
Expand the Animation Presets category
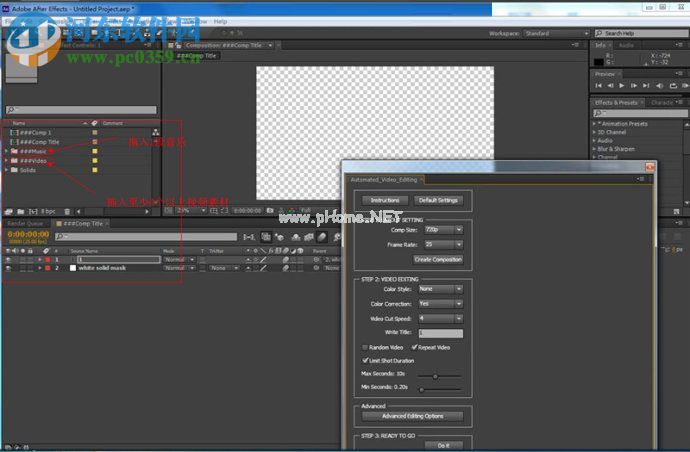coord(594,124)
